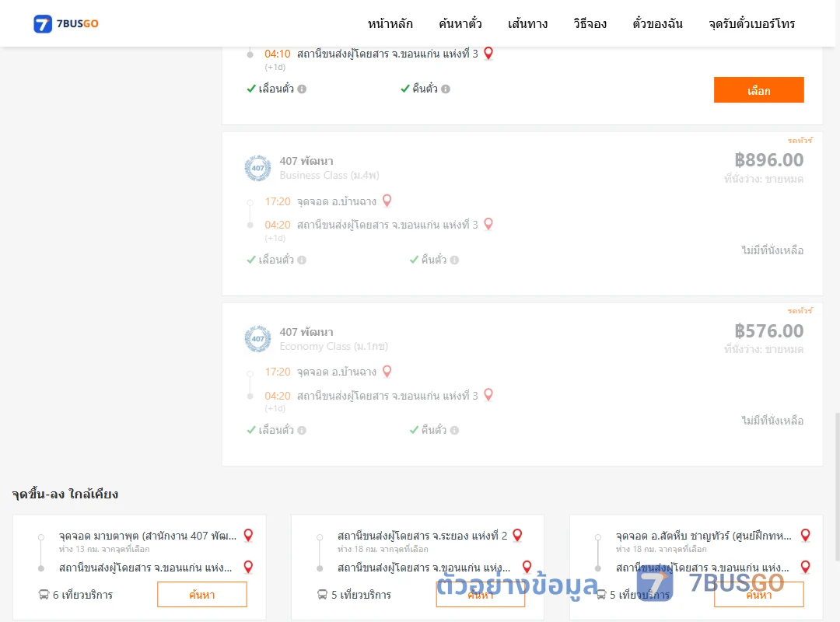Screen dimensions: 840x622
Task: Show เลื่อนตั๋ว info icon on Business Class card
Action: [x=302, y=260]
